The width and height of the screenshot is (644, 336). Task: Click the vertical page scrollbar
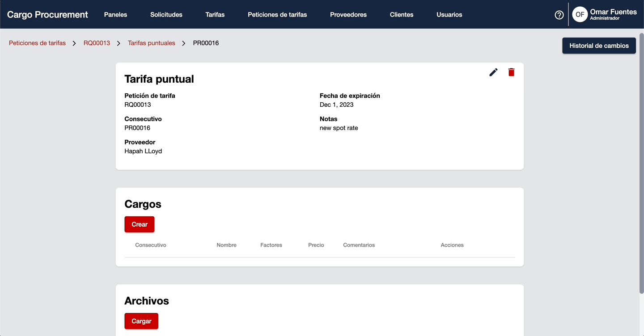(640, 165)
